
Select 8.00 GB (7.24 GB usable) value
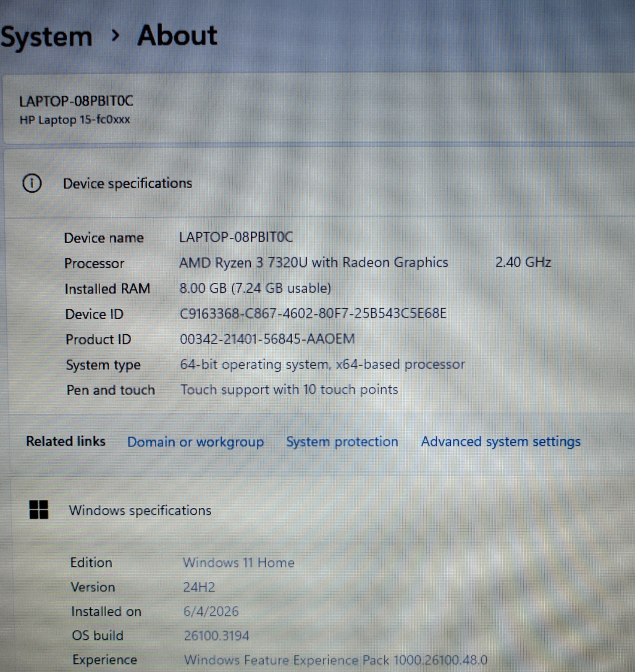(255, 288)
